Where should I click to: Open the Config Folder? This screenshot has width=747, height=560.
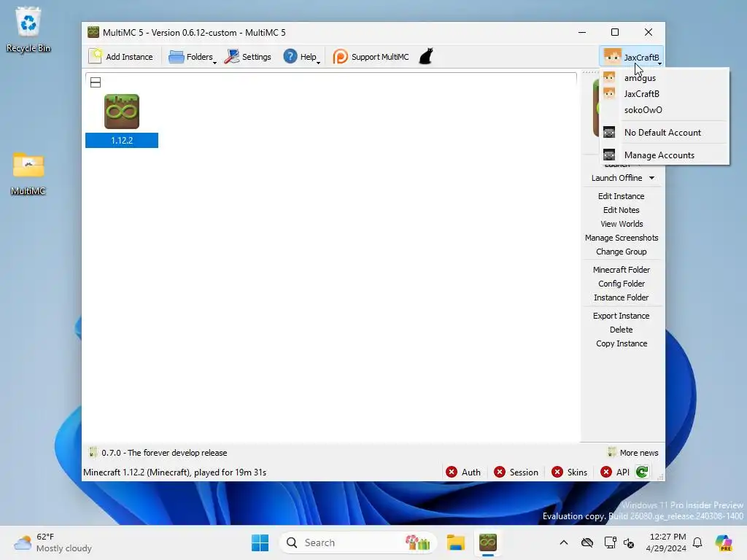[622, 284]
